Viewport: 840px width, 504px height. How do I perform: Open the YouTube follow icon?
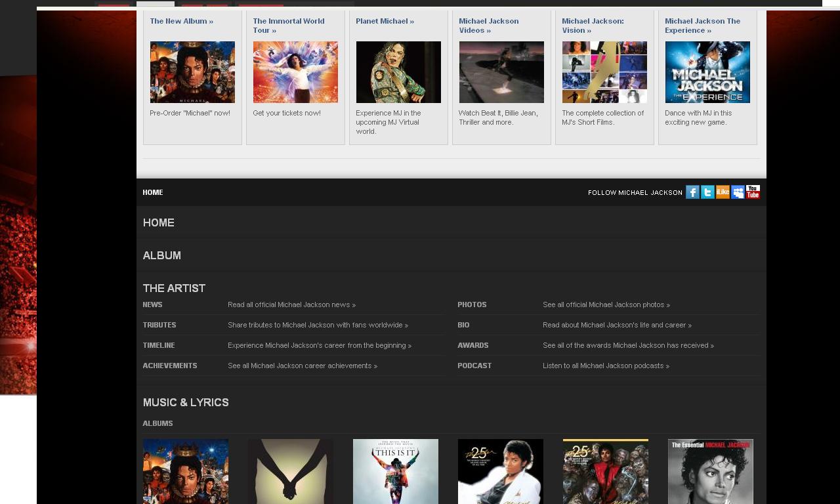(753, 192)
